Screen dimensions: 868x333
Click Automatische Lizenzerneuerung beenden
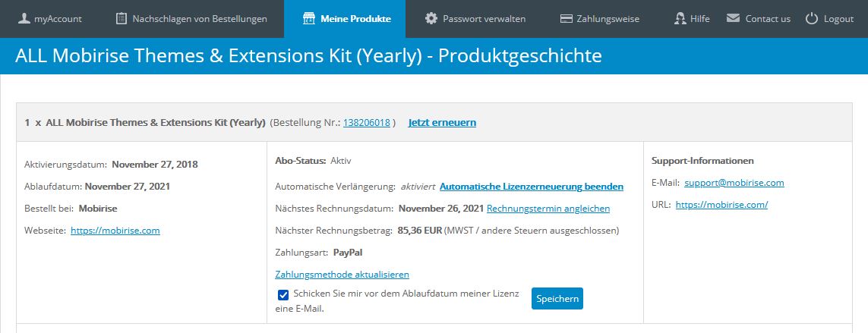pos(532,186)
